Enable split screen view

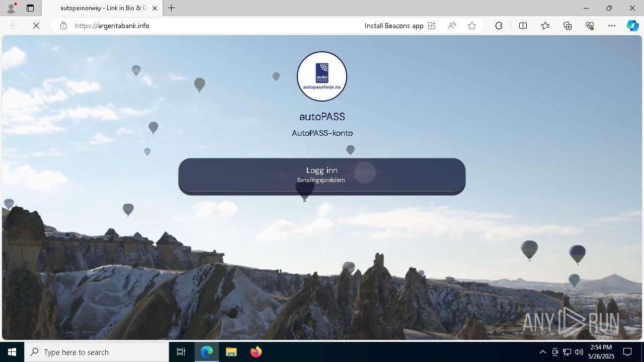523,26
